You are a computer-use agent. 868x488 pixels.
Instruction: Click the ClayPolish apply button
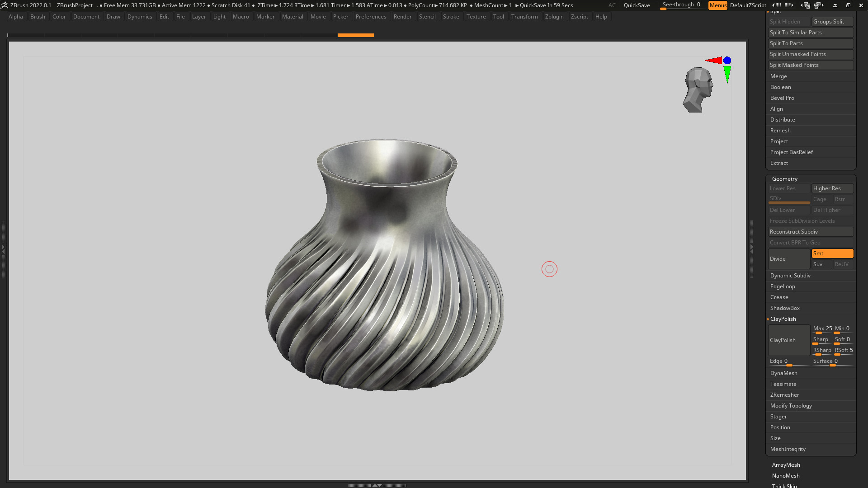point(789,340)
